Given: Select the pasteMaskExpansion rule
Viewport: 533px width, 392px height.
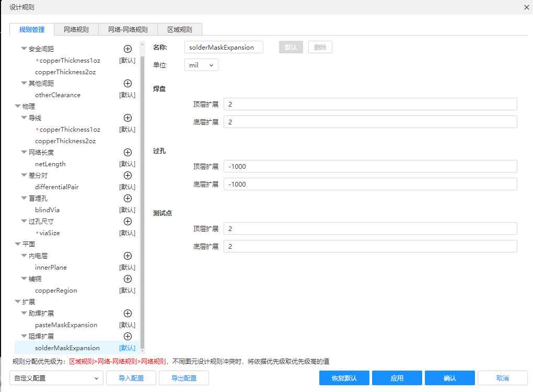Looking at the screenshot, I should [66, 325].
